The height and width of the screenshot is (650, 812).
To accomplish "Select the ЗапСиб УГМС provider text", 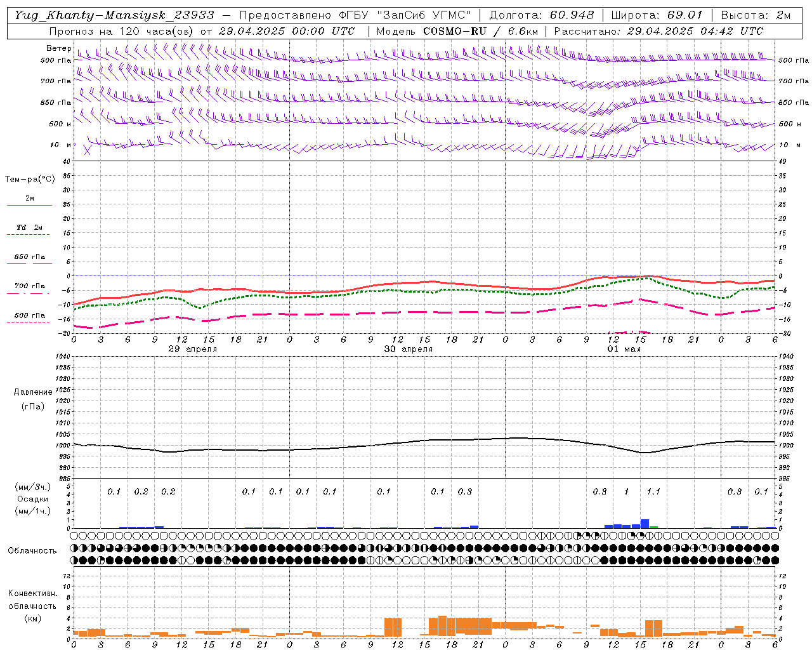I will (425, 15).
